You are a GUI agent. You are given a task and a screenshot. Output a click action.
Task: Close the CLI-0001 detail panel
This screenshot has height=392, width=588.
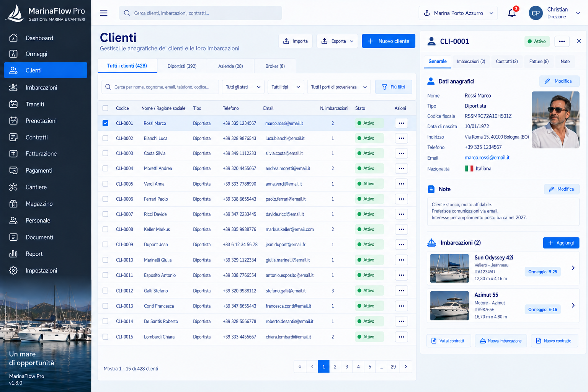point(579,41)
